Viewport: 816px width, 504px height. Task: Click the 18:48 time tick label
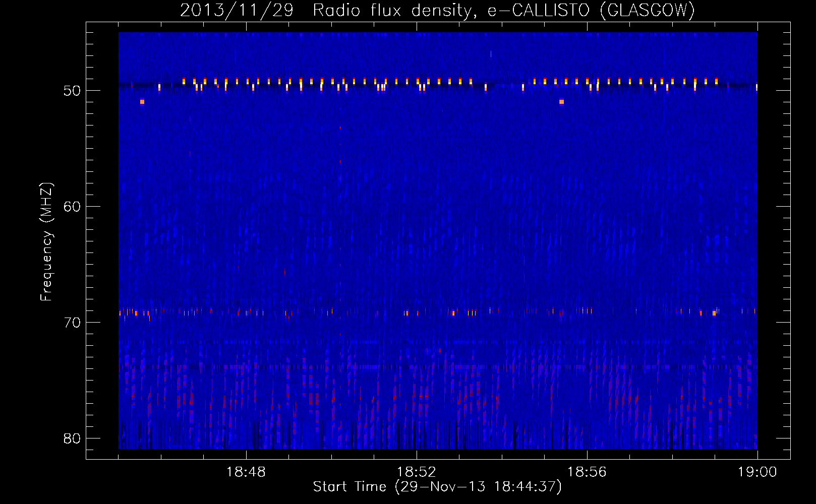(x=246, y=472)
